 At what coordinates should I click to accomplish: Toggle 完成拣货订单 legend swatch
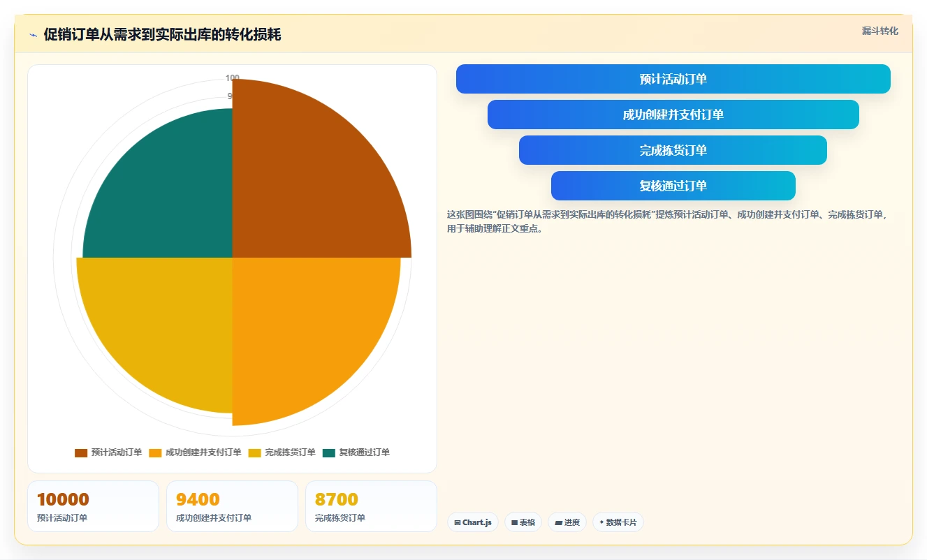[255, 452]
